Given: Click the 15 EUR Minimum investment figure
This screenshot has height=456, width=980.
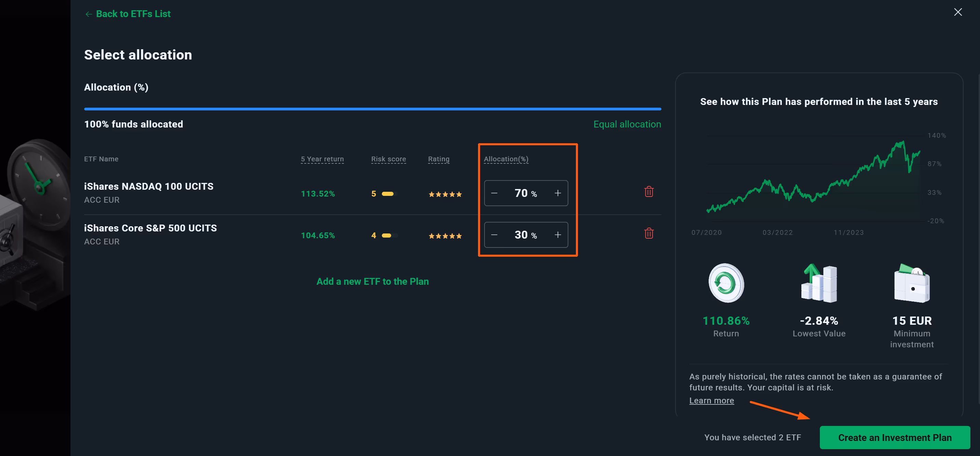Looking at the screenshot, I should (912, 321).
